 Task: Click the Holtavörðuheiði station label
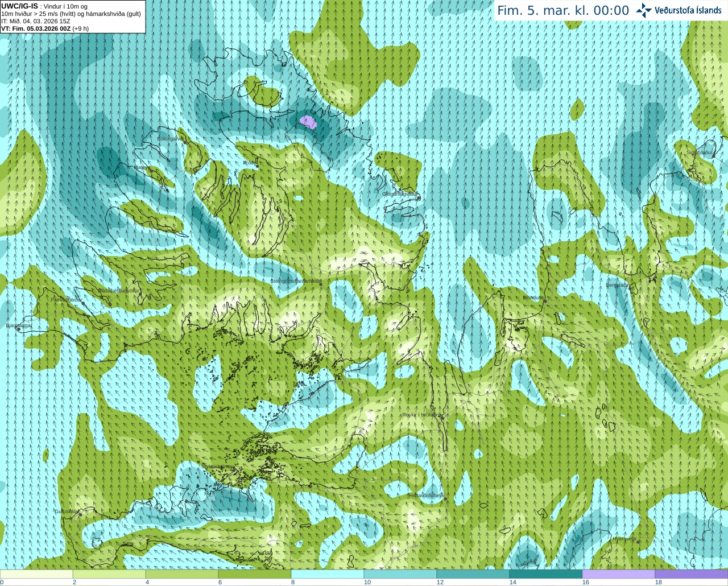coord(426,496)
